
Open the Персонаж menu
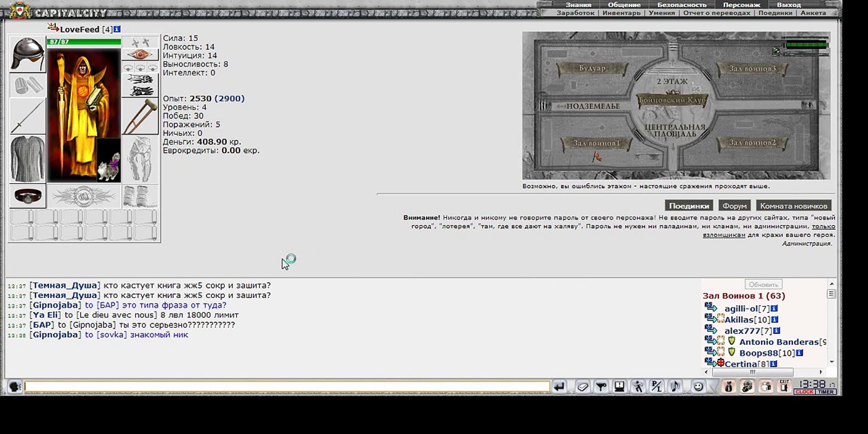click(x=741, y=5)
